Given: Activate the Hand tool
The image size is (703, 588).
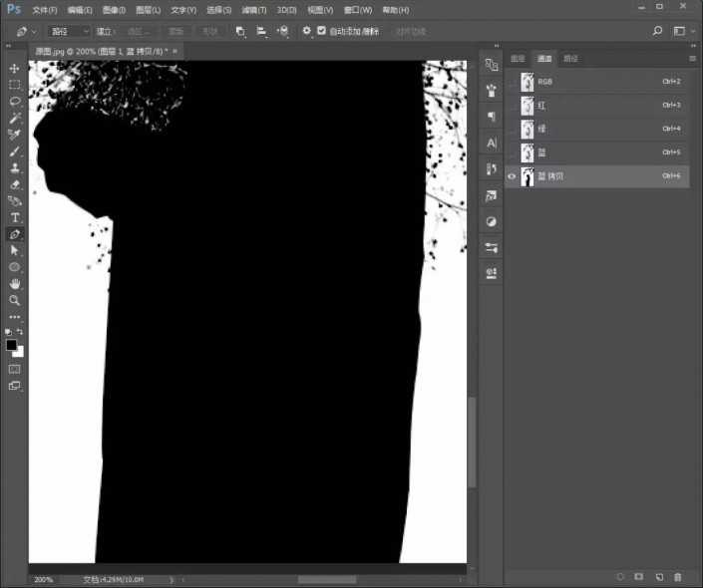Looking at the screenshot, I should [x=15, y=283].
